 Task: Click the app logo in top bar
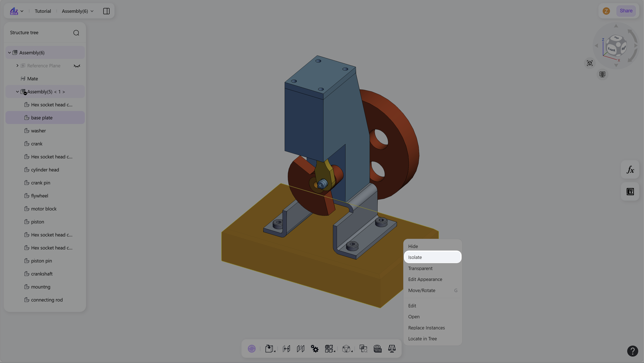[x=14, y=11]
